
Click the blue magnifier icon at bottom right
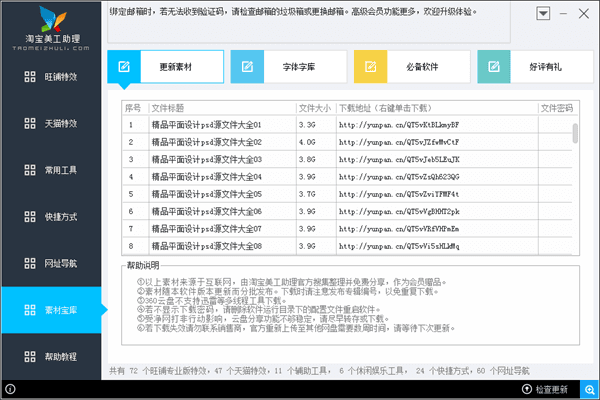pos(589,388)
